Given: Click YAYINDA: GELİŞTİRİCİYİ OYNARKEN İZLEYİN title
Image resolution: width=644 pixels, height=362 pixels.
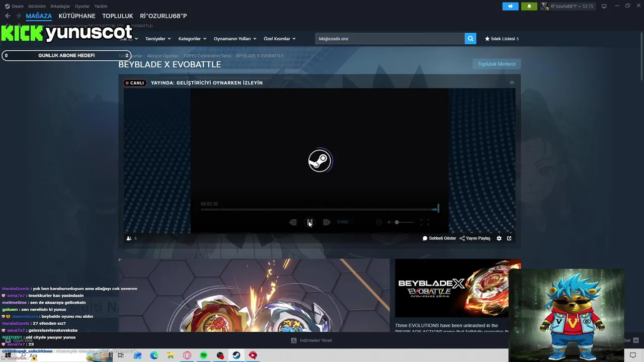Looking at the screenshot, I should [x=207, y=83].
